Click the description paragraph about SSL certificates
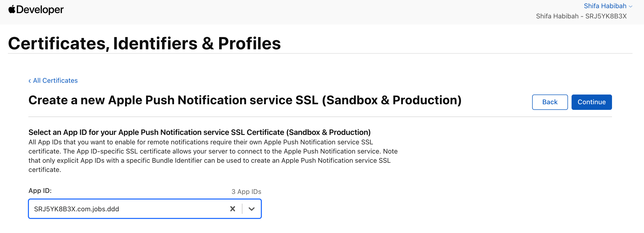644x233 pixels. 213,156
